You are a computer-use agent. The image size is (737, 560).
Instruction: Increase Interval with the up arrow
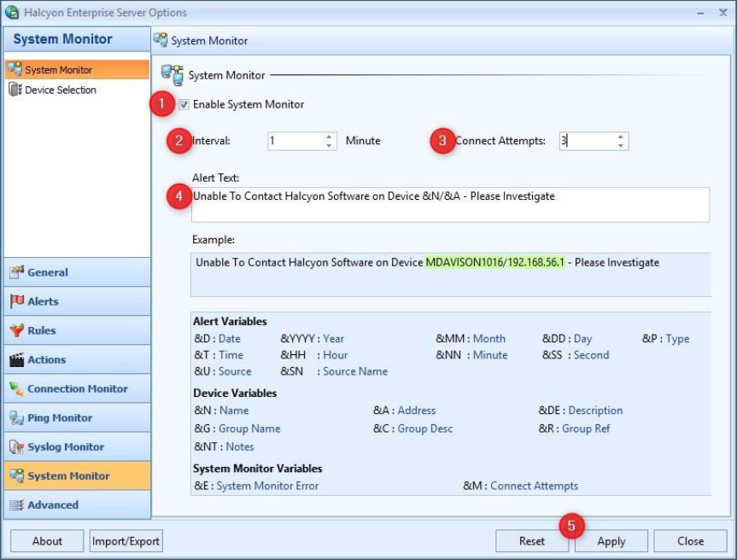coord(330,137)
